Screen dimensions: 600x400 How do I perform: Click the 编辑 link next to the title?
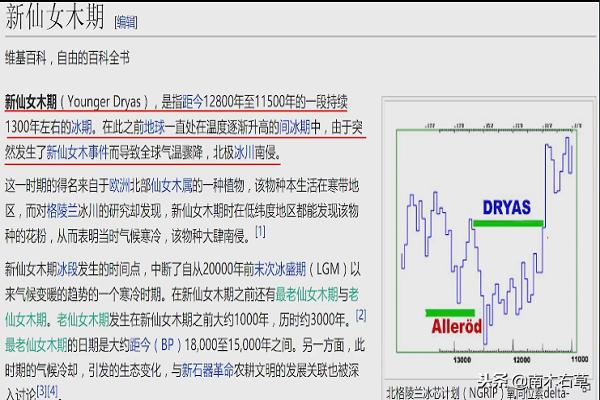coord(126,20)
